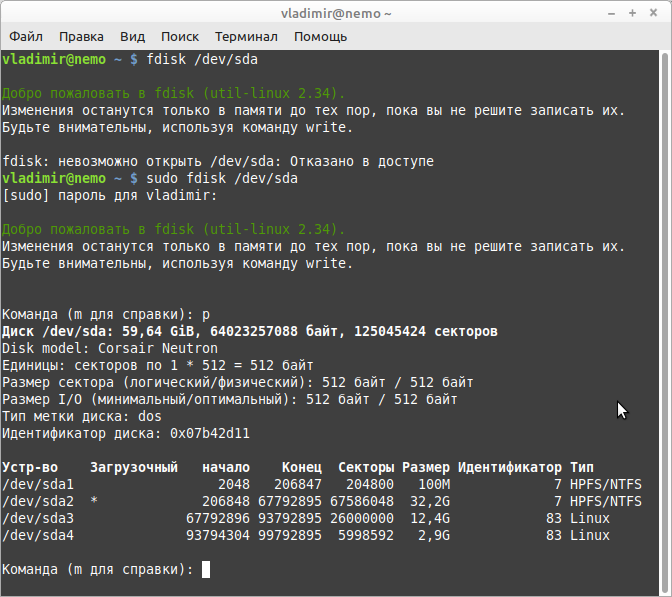Click the bold Диск /dev/sda: 59,64 GiB line
This screenshot has width=672, height=597.
click(250, 331)
